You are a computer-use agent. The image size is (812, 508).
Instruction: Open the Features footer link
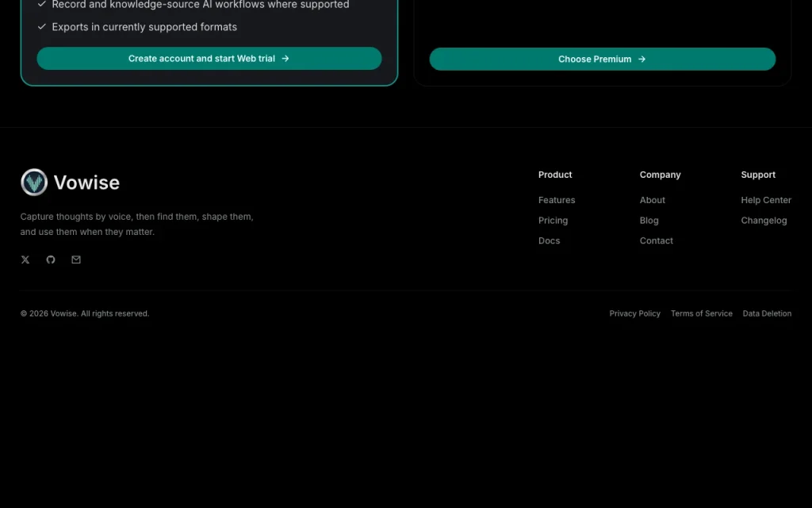[557, 200]
